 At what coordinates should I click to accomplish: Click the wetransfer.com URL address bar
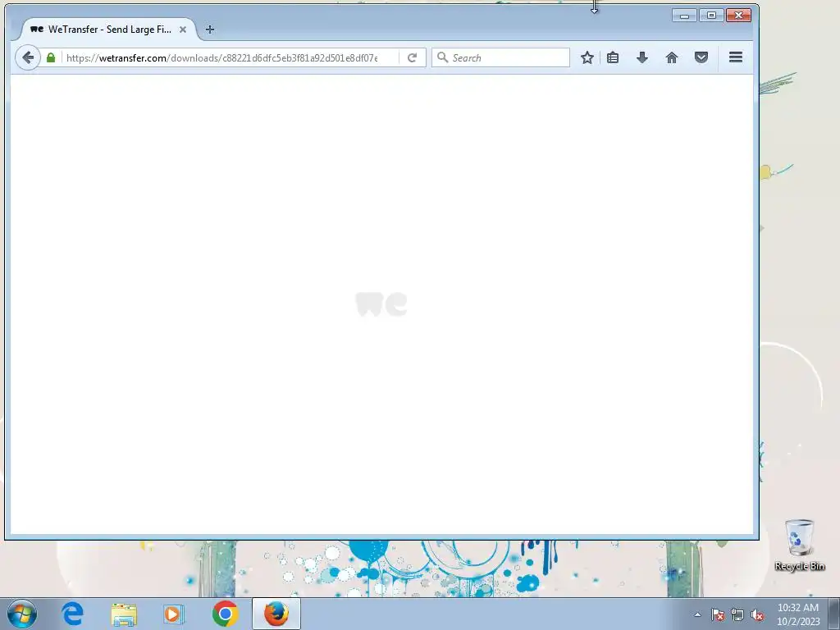(221, 58)
